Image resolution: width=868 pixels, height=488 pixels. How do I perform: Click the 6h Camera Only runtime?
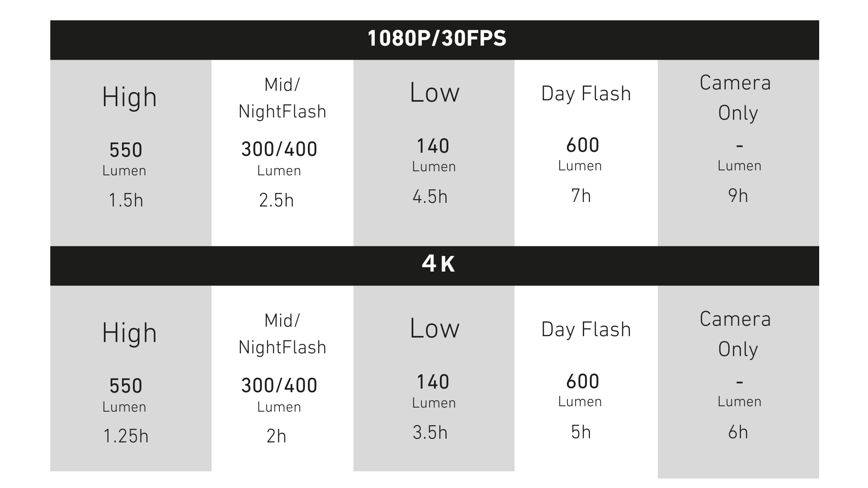(738, 432)
